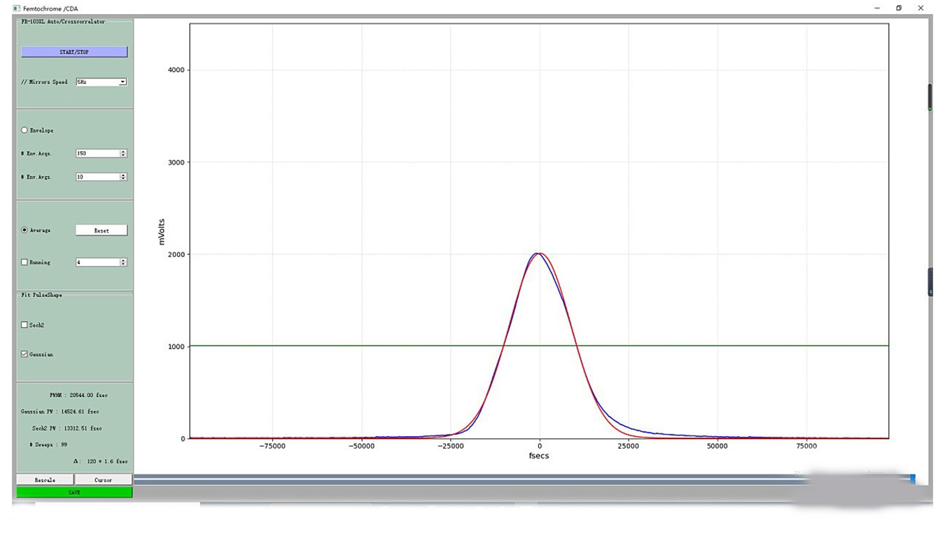Click the Running count value field

point(97,262)
